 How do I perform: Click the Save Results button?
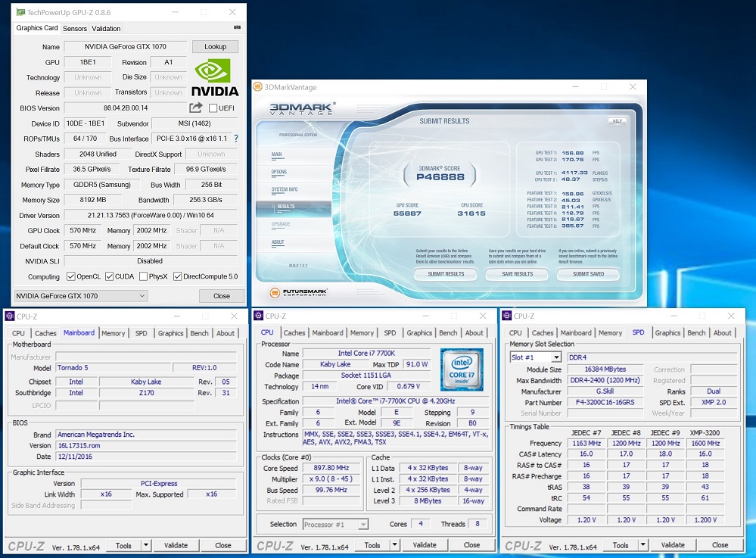(518, 274)
